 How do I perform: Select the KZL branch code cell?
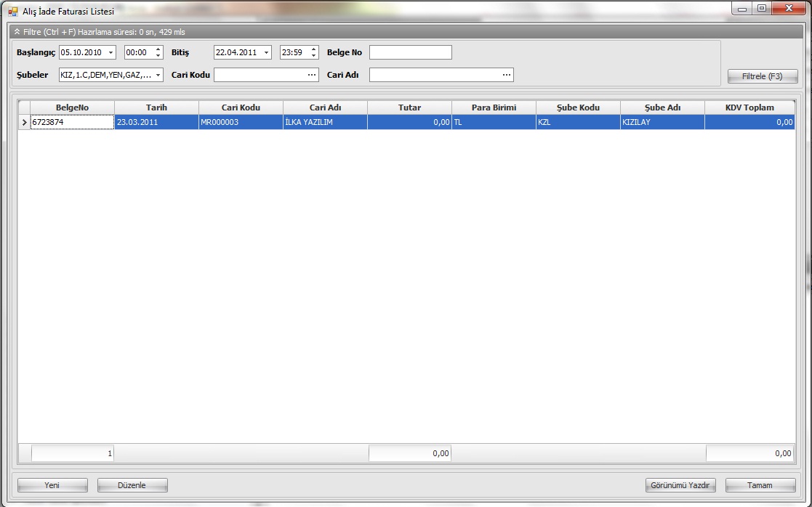tap(579, 122)
